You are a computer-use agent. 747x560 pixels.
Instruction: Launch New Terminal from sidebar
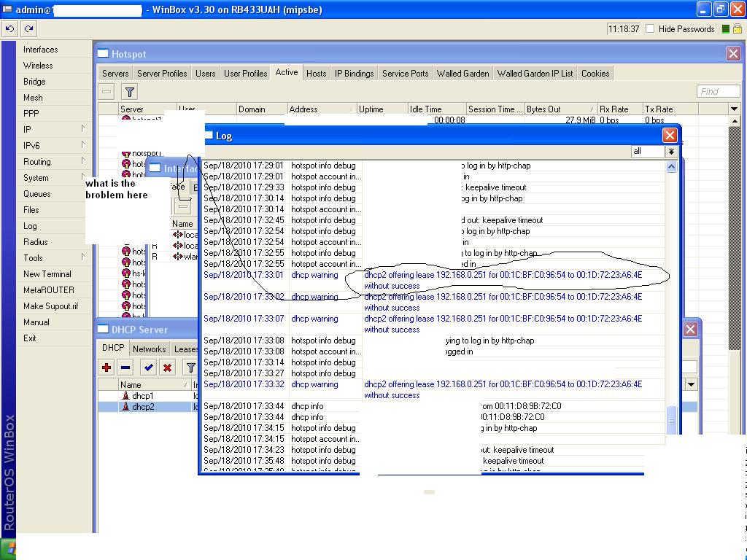[x=47, y=274]
